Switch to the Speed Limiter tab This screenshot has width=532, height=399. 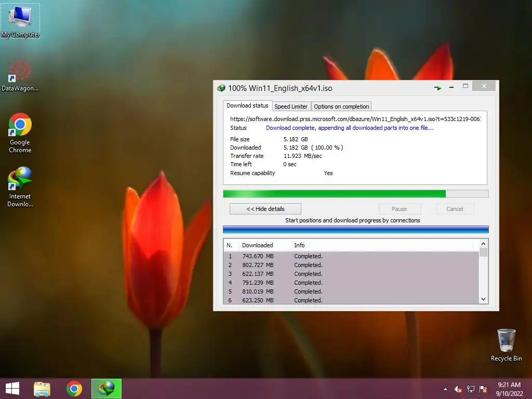click(x=291, y=107)
